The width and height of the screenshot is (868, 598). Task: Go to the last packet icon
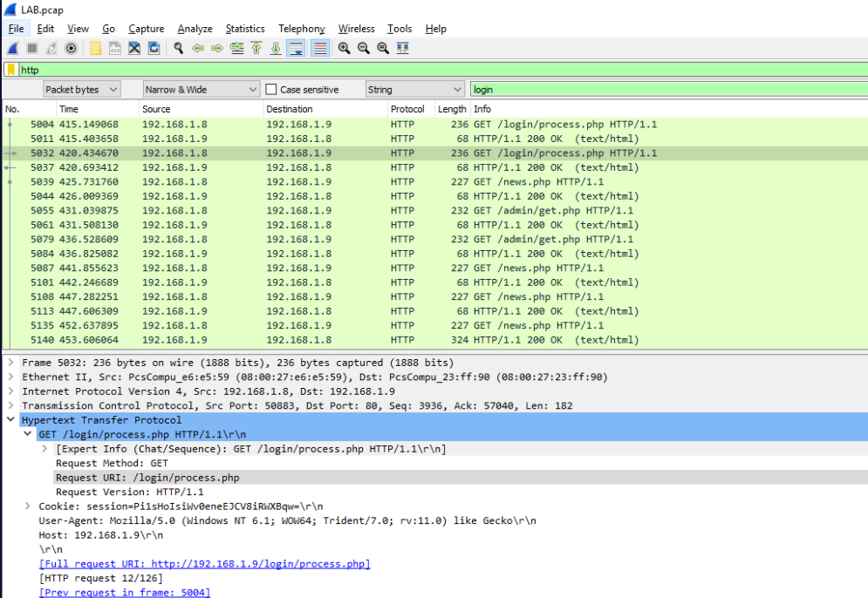275,49
